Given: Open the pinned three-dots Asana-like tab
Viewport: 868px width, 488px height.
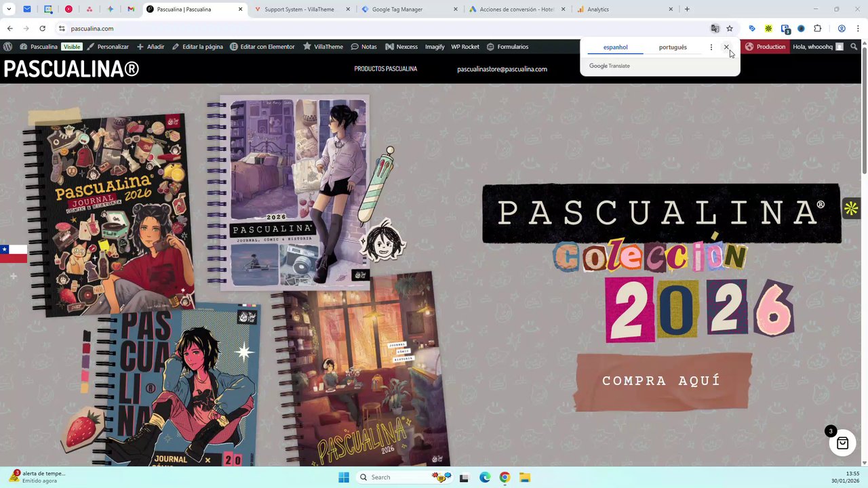Looking at the screenshot, I should pyautogui.click(x=90, y=9).
